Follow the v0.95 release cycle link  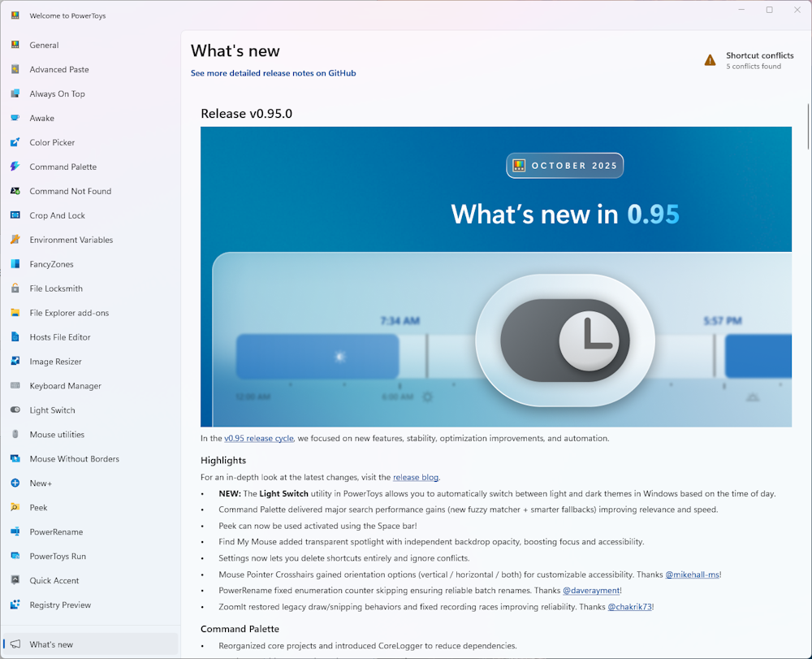click(x=259, y=439)
